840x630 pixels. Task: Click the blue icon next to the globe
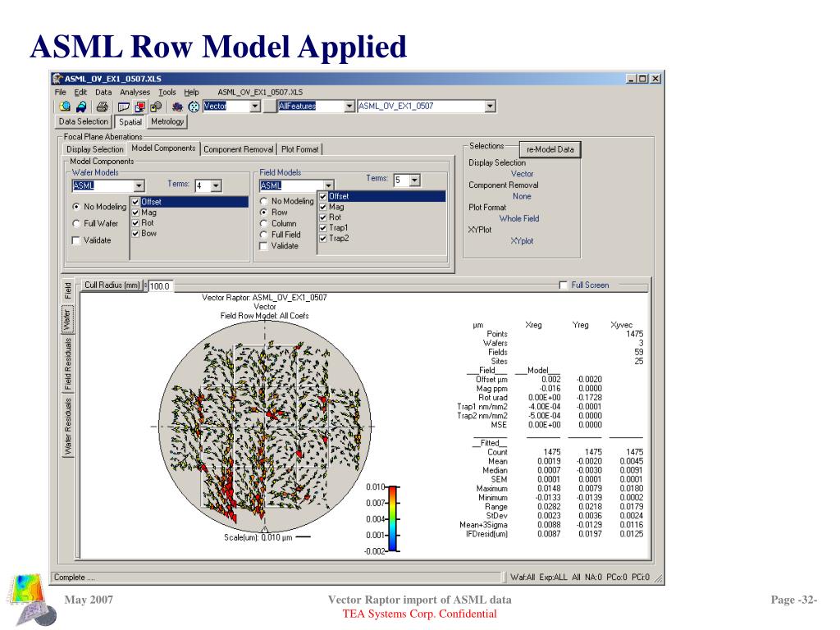click(x=81, y=106)
